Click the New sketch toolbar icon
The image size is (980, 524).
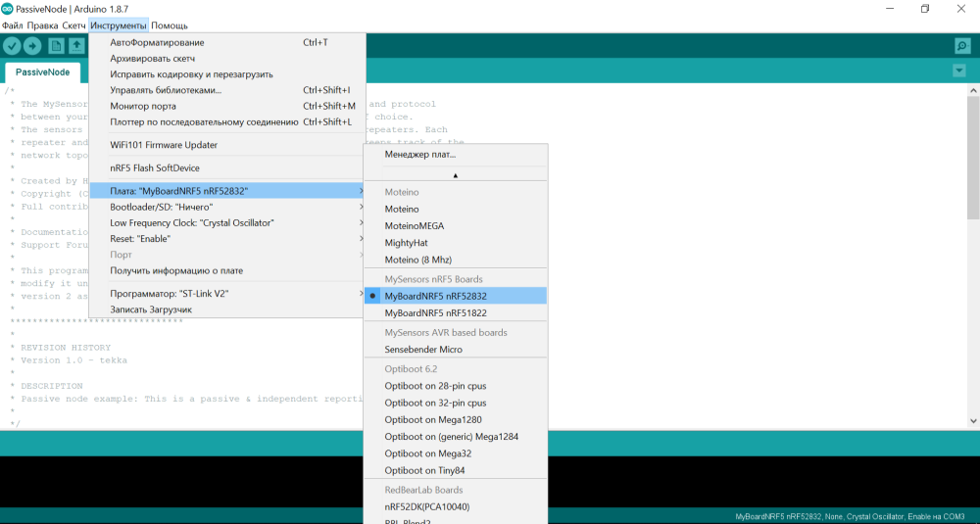pos(57,46)
